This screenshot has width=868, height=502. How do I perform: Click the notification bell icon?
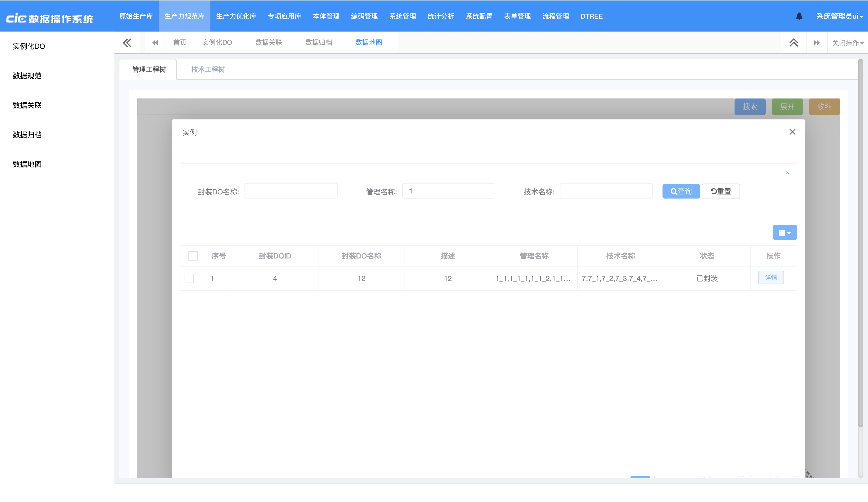[x=799, y=16]
